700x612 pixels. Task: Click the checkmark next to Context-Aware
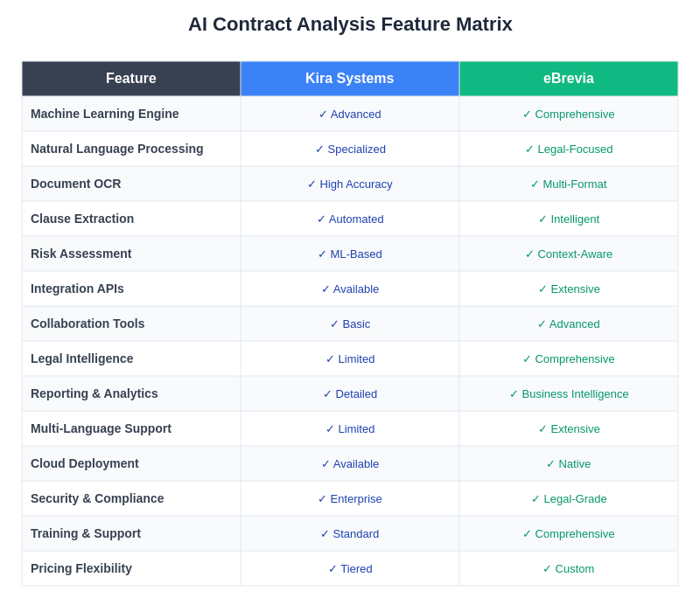[x=530, y=254]
